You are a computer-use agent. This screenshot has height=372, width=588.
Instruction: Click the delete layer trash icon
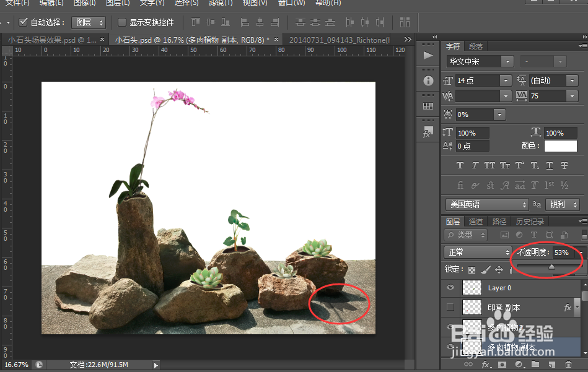click(x=569, y=364)
